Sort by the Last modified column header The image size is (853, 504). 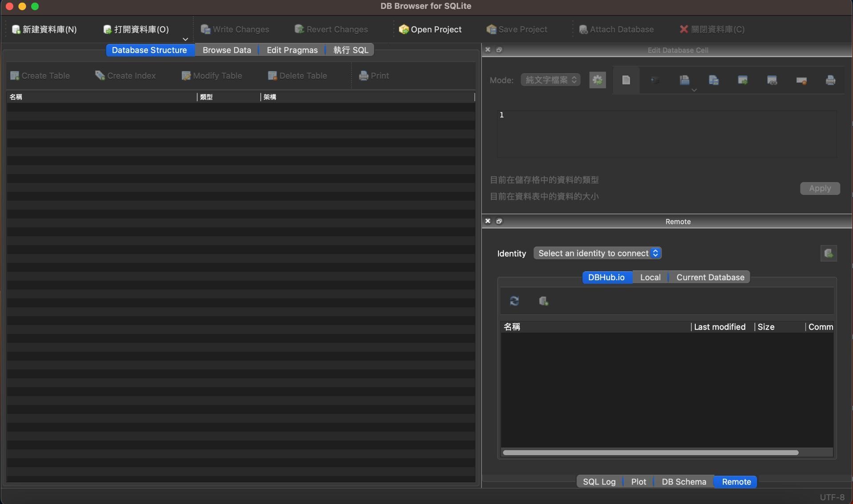pos(722,327)
